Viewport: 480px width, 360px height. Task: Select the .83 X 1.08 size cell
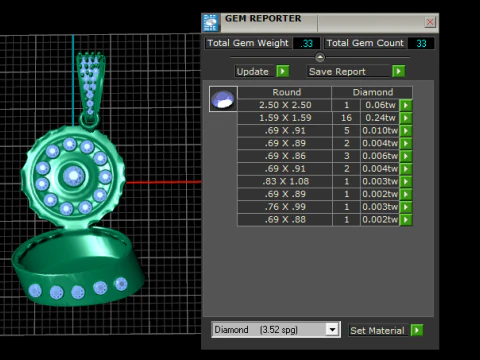[285, 182]
